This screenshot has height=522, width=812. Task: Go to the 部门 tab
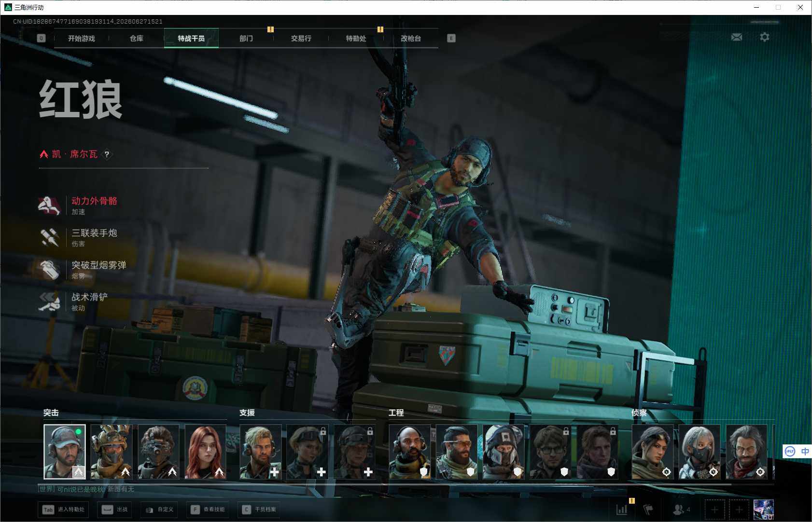pyautogui.click(x=246, y=38)
